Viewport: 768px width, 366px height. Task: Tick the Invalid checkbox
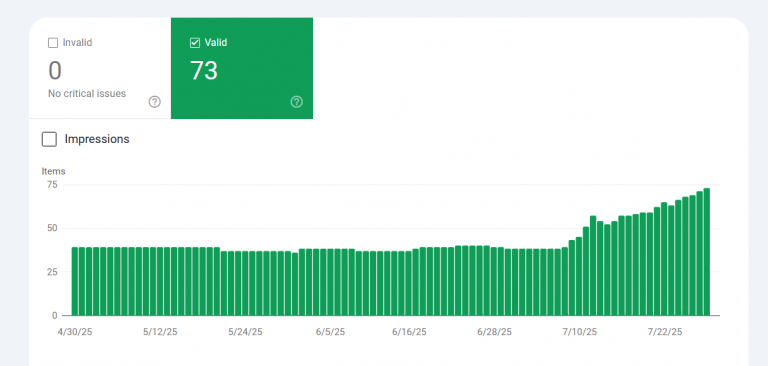(53, 43)
